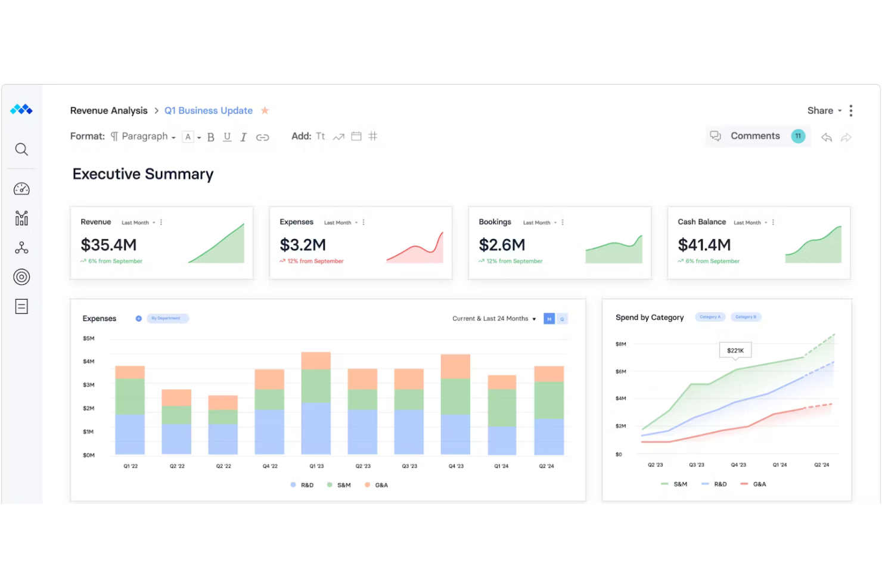Switch Expenses chart to quarterly Q view
Viewport: 882px width, 588px height.
(x=562, y=319)
